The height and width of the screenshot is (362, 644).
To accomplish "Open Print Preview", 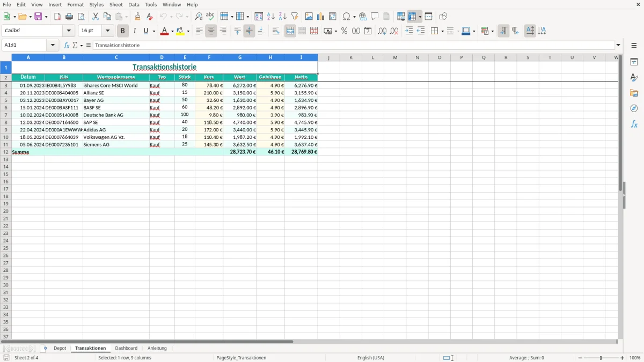I will (x=81, y=17).
